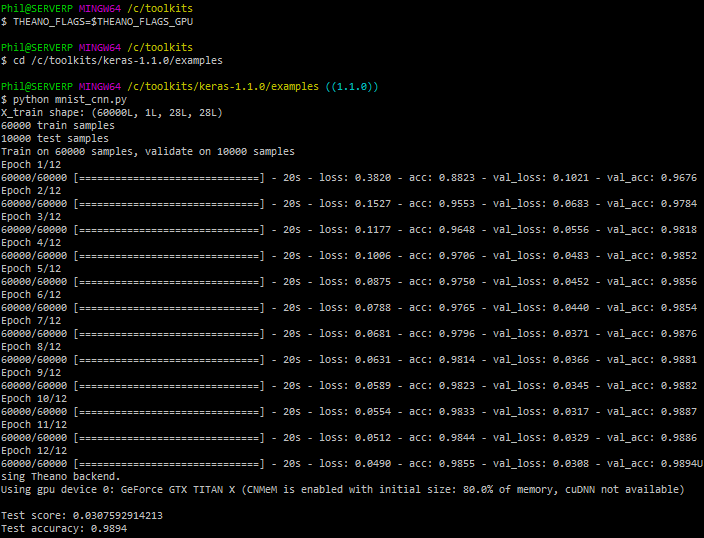Click the val_acc value '0.9852'
Image resolution: width=704 pixels, height=538 pixels.
[x=679, y=256]
